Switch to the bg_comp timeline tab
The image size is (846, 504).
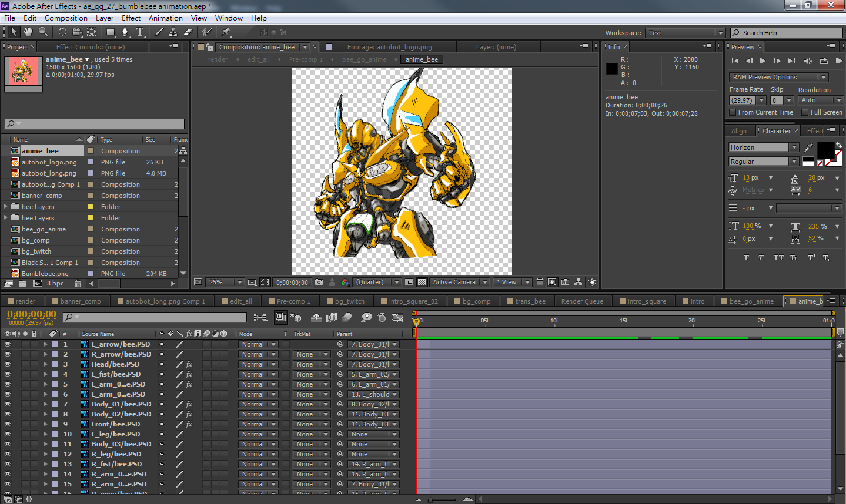[476, 301]
